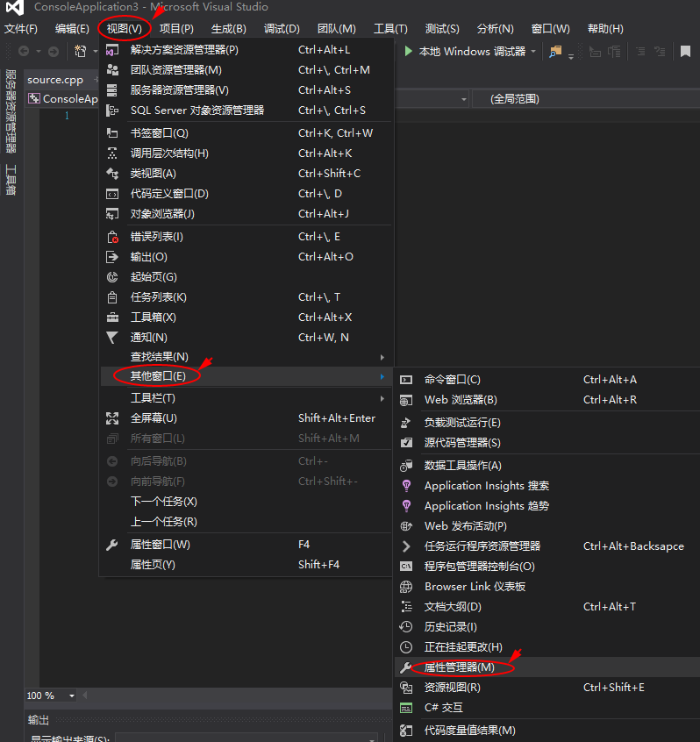Select 输出(O) from the View menu

click(149, 257)
